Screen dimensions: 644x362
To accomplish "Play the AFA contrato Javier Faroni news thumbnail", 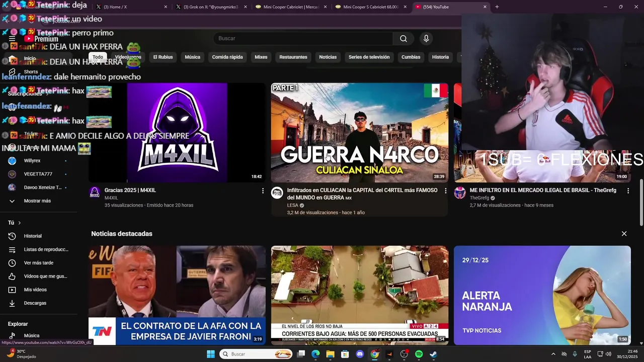I will [x=177, y=295].
